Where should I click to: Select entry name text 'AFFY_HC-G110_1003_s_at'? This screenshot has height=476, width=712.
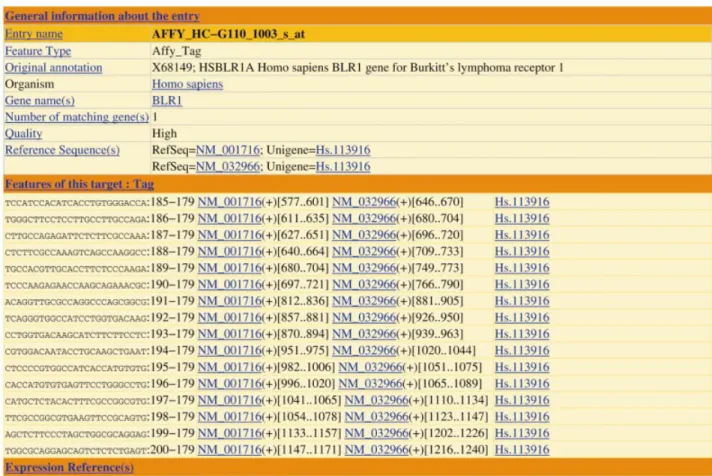(228, 34)
